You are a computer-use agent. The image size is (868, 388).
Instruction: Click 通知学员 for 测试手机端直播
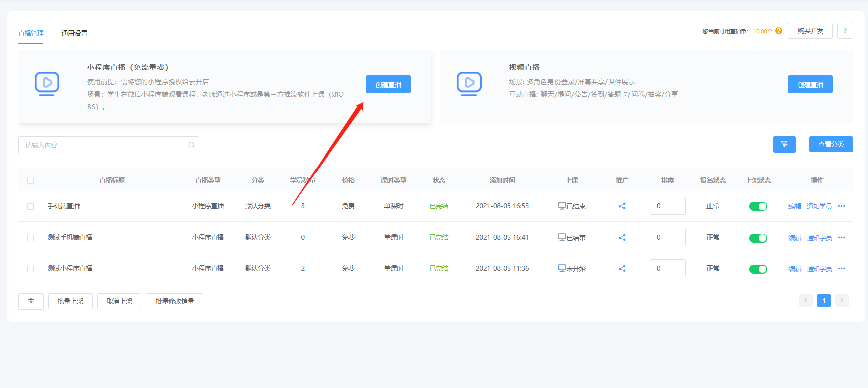click(819, 238)
